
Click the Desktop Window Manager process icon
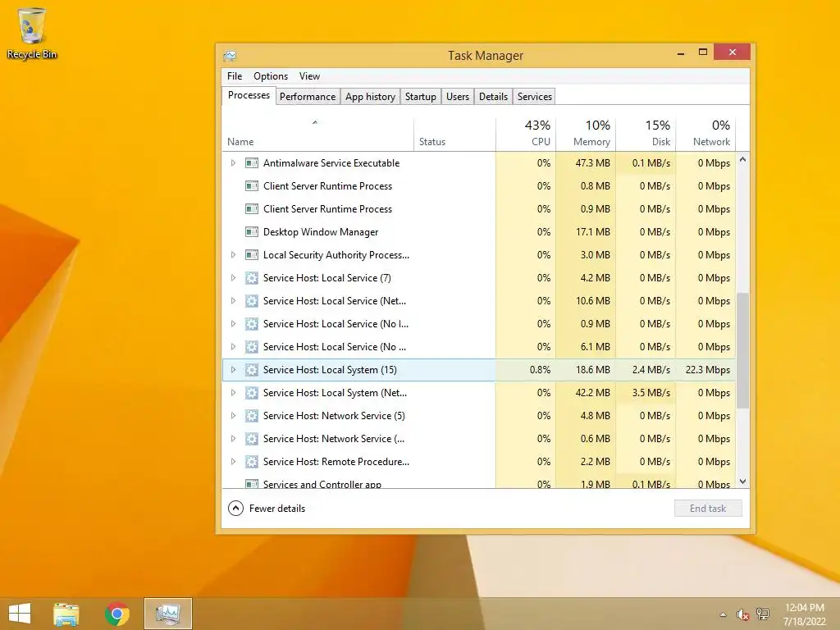coord(251,232)
